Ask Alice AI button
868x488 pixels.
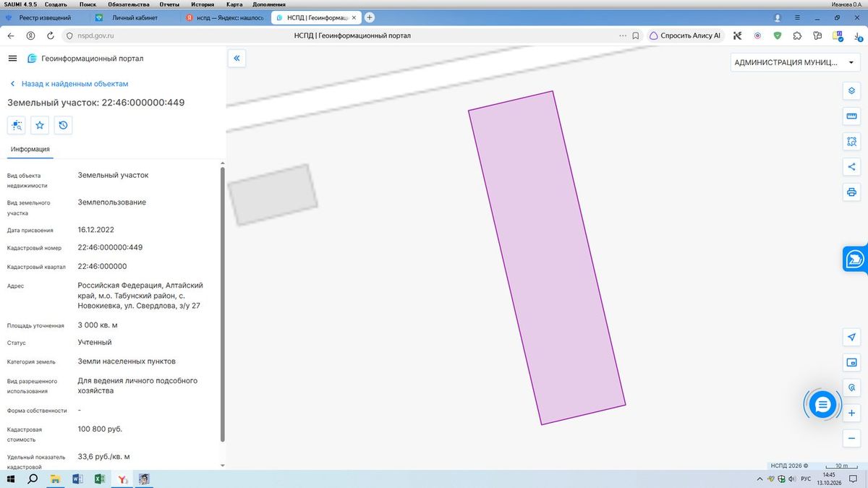[685, 35]
